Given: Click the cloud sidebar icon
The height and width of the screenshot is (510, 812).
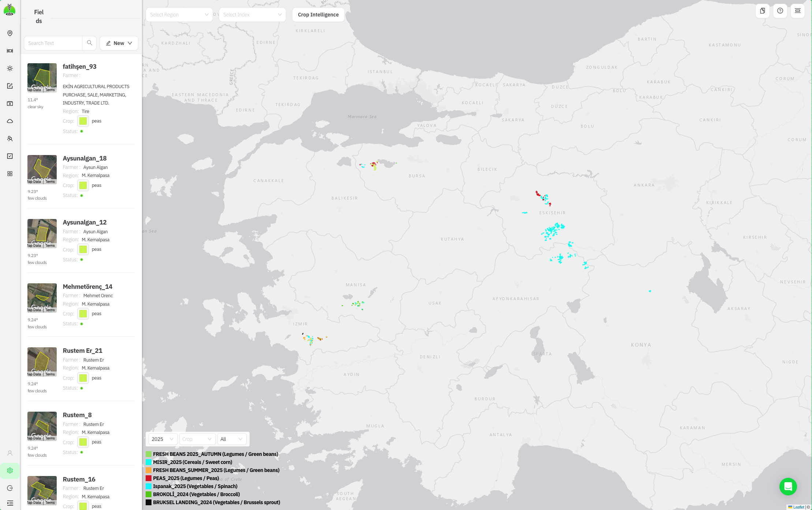Looking at the screenshot, I should point(10,121).
